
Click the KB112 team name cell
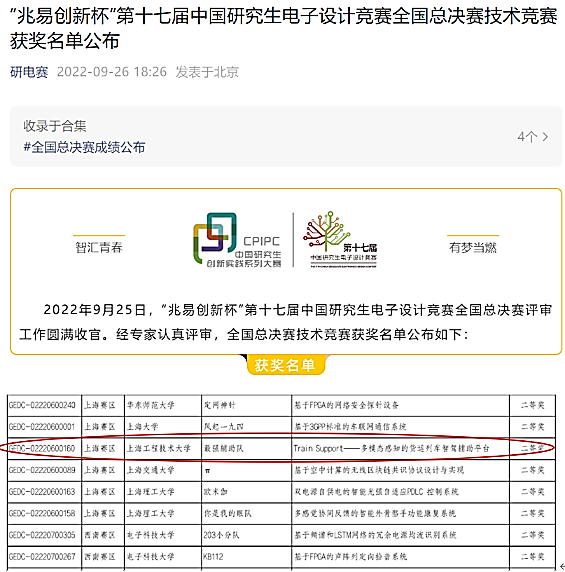click(246, 557)
